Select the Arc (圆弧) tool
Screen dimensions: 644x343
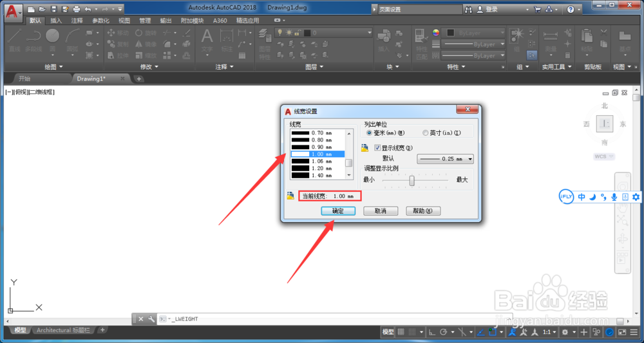coord(73,41)
